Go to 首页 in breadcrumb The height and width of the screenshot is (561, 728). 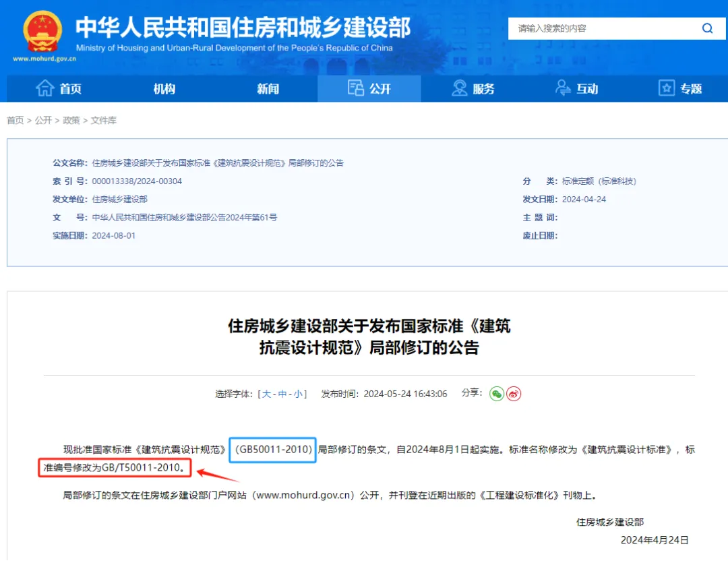coord(15,120)
